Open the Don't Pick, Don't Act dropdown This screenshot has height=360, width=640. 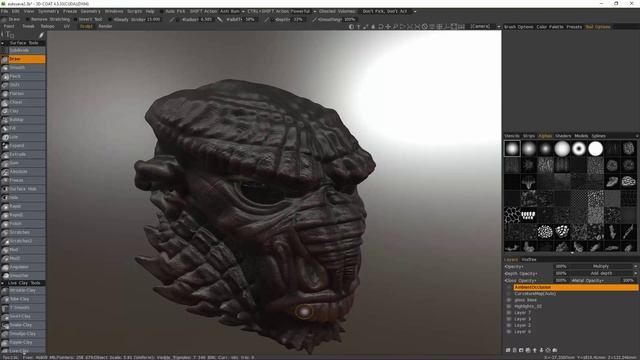[389, 11]
